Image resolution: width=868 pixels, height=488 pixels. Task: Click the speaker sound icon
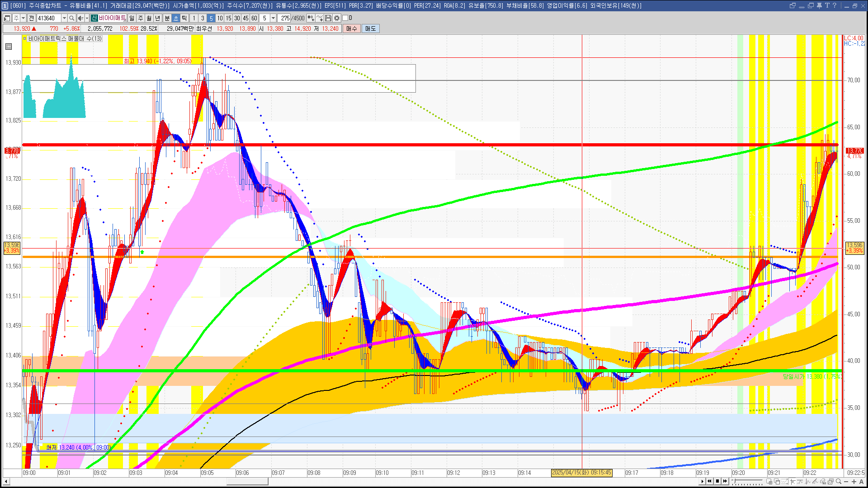80,18
